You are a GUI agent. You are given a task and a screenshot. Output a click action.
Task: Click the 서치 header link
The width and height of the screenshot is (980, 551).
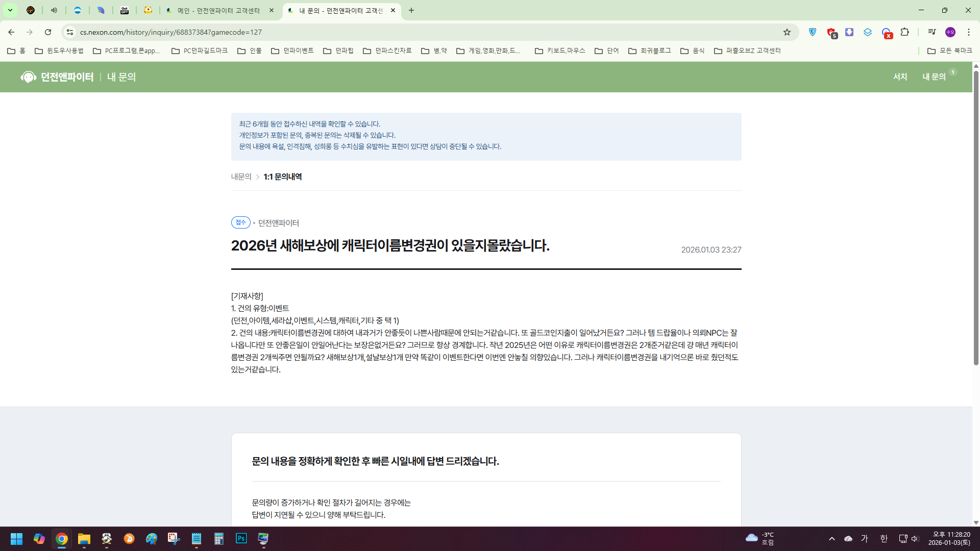click(900, 77)
